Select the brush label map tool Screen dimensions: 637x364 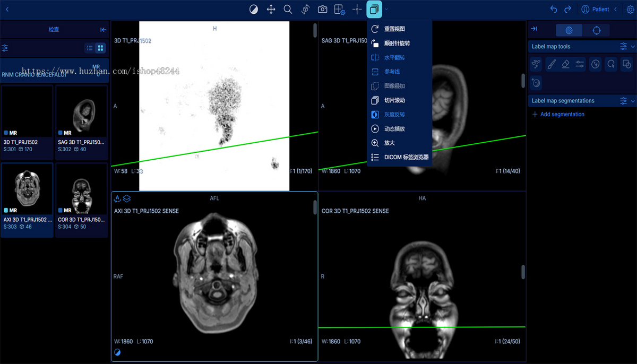coord(551,64)
